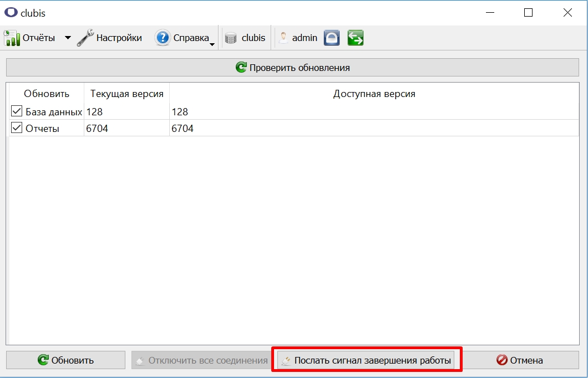Click the Отмена cancel button
The image size is (588, 378).
pyautogui.click(x=519, y=360)
